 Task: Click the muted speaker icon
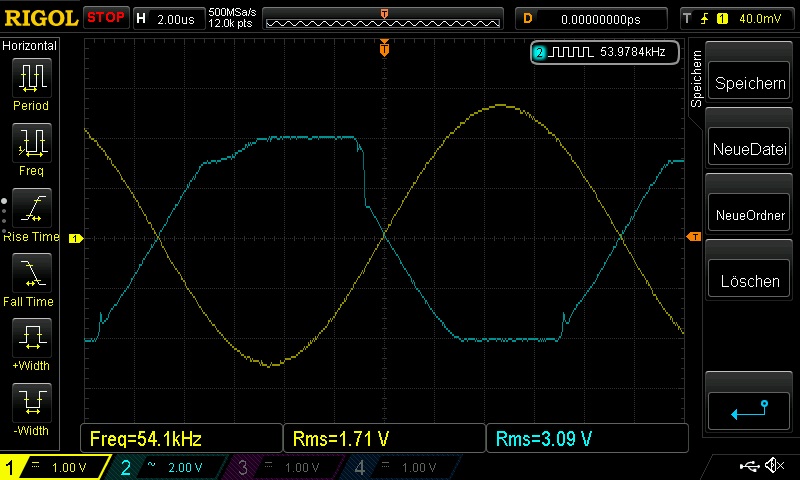point(774,465)
